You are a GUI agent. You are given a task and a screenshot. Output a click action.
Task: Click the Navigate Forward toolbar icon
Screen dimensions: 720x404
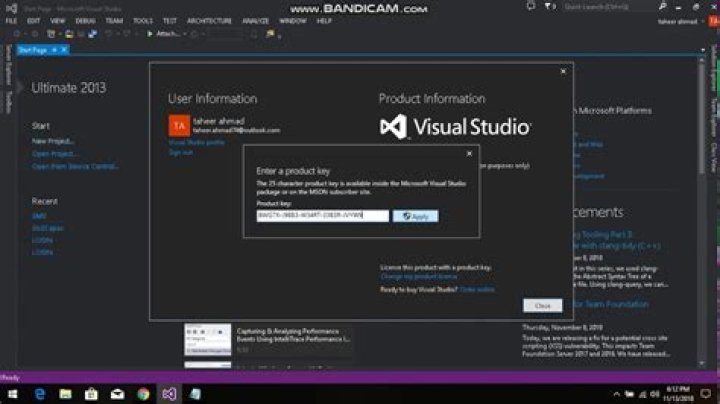[x=35, y=34]
